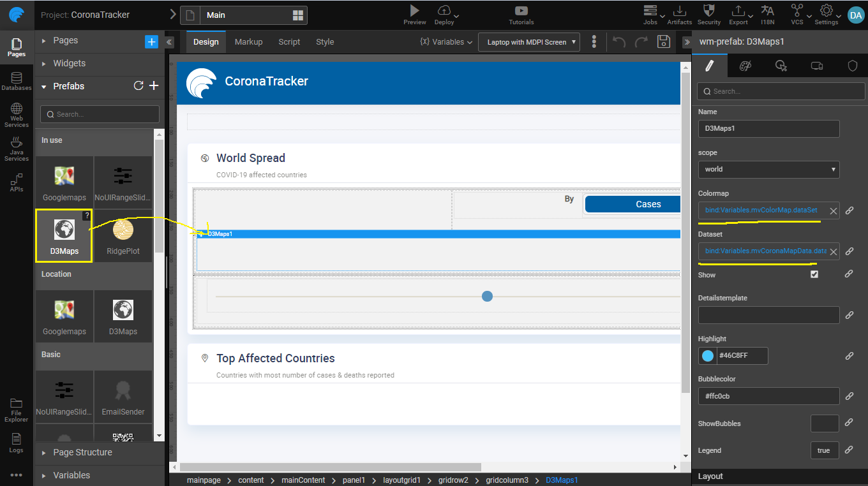This screenshot has width=868, height=486.
Task: Click the save icon in editor toolbar
Action: click(x=664, y=42)
